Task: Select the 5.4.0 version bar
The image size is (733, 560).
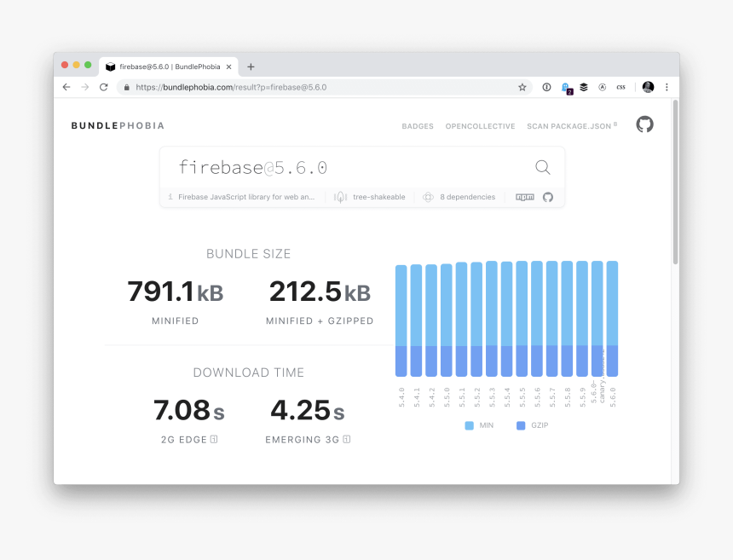Action: coord(401,320)
